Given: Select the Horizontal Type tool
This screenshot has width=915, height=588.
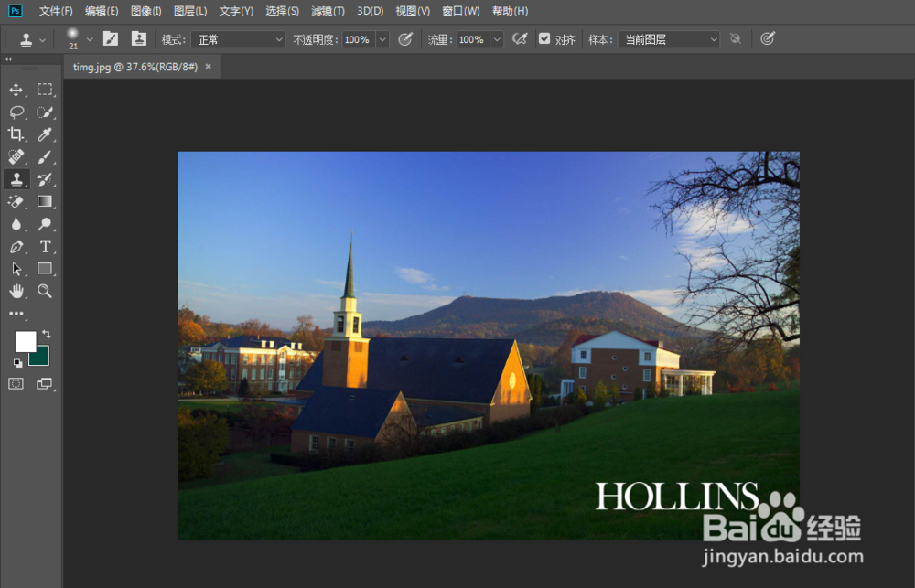Looking at the screenshot, I should click(45, 246).
